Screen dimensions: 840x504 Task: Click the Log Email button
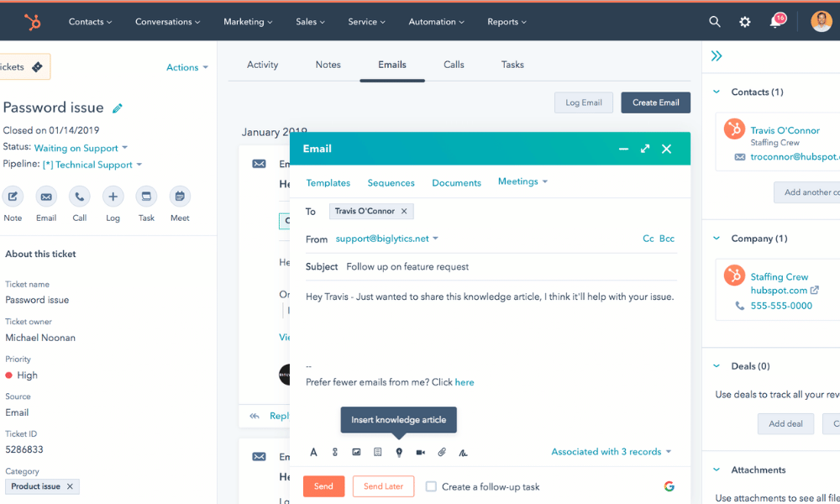click(x=584, y=102)
